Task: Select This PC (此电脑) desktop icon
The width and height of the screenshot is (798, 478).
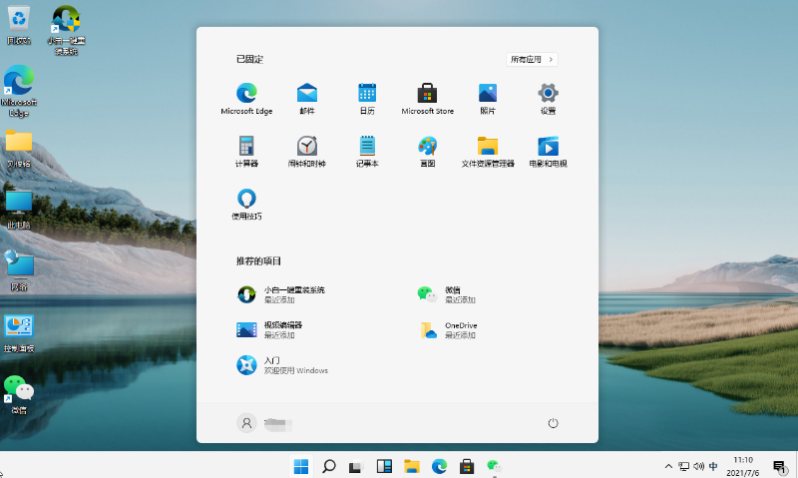Action: tap(19, 210)
